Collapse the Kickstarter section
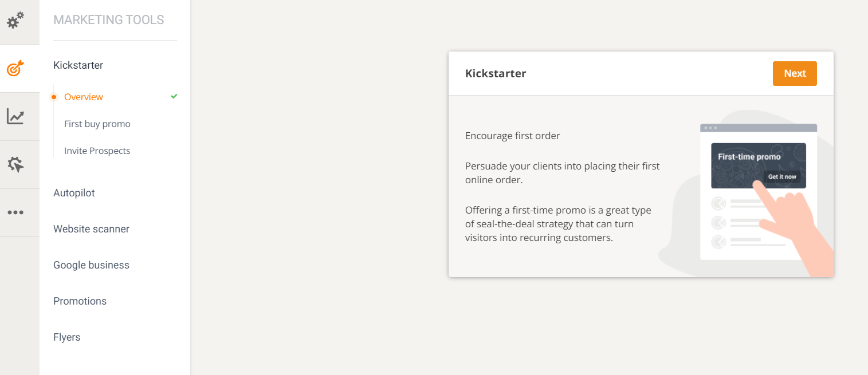 coord(78,65)
